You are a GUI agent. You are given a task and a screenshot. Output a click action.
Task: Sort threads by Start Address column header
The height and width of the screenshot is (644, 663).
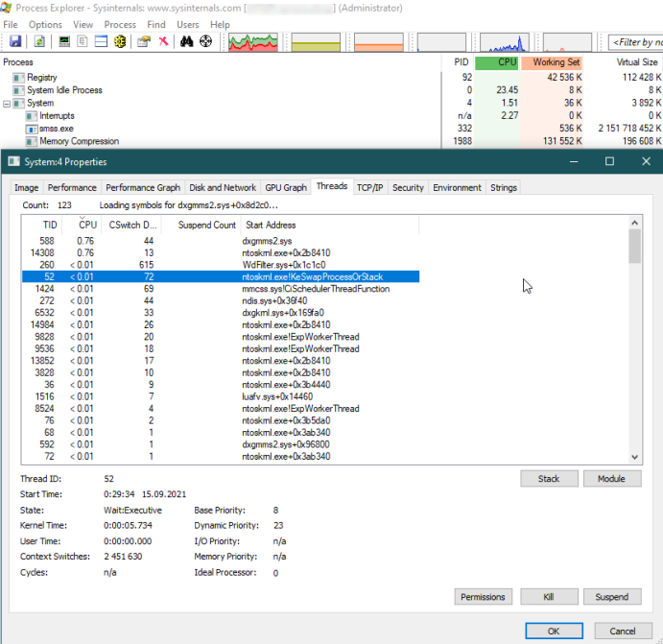tap(330, 225)
